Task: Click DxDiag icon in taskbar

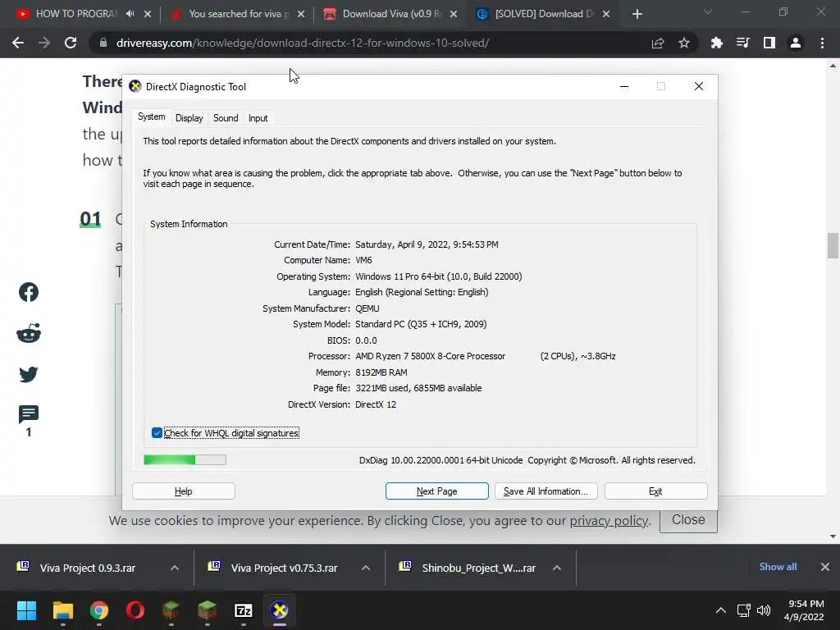Action: pyautogui.click(x=279, y=610)
